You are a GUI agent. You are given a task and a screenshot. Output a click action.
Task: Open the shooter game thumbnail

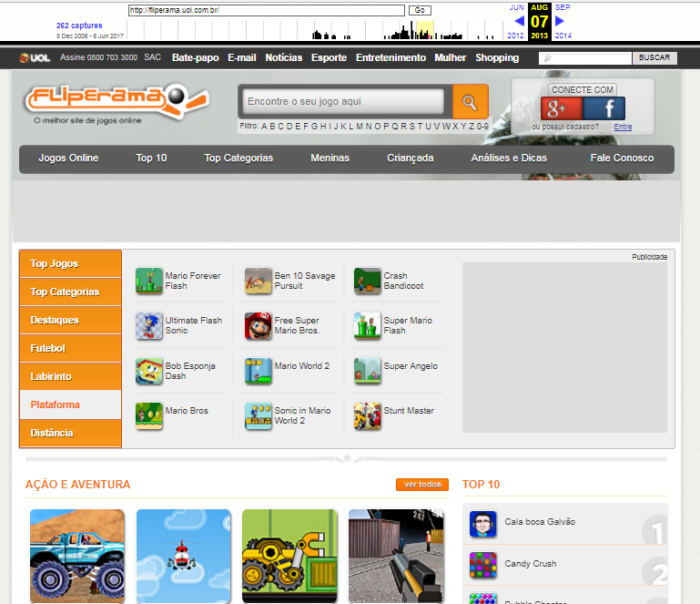[396, 557]
